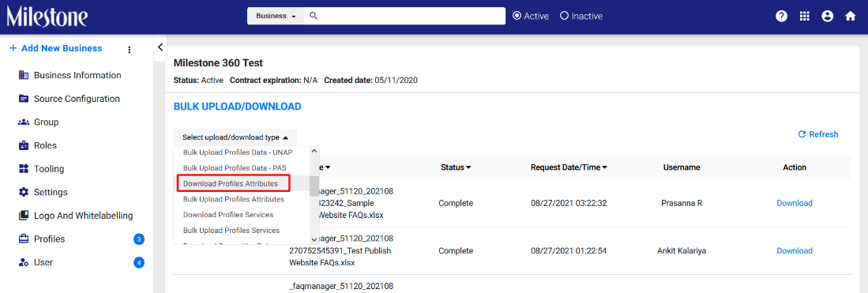Click the User count badge 4
The height and width of the screenshot is (293, 868).
point(139,262)
